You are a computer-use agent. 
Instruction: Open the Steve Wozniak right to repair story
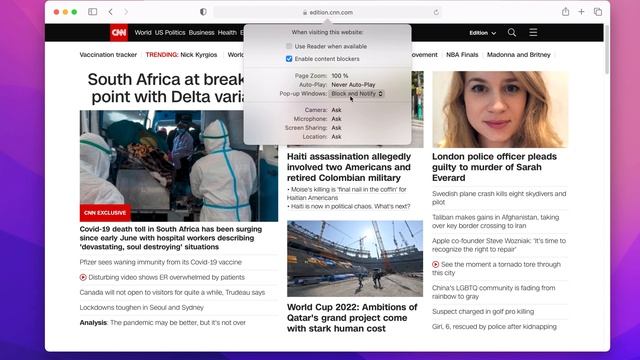click(499, 245)
